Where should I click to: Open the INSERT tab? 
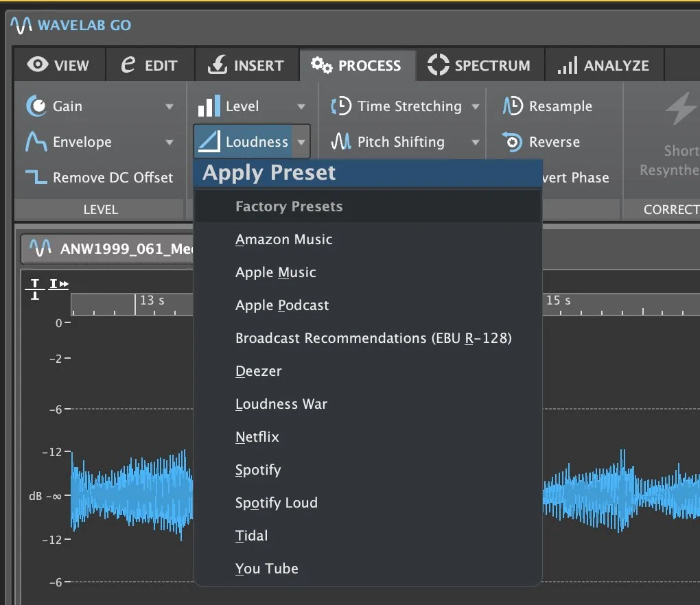(x=246, y=65)
